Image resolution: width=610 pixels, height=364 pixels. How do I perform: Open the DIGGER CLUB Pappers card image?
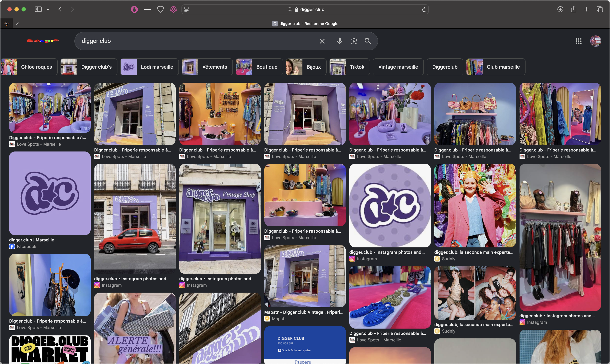305,345
